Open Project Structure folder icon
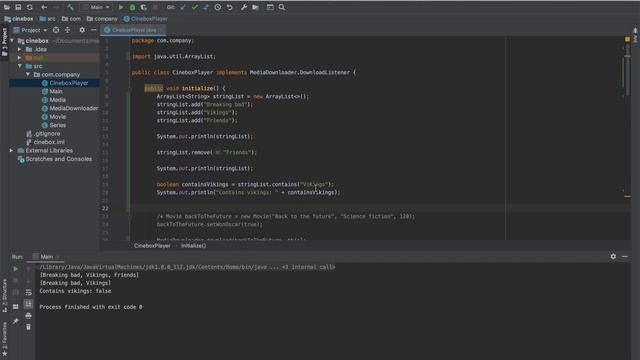This screenshot has width=640, height=360. [x=256, y=7]
